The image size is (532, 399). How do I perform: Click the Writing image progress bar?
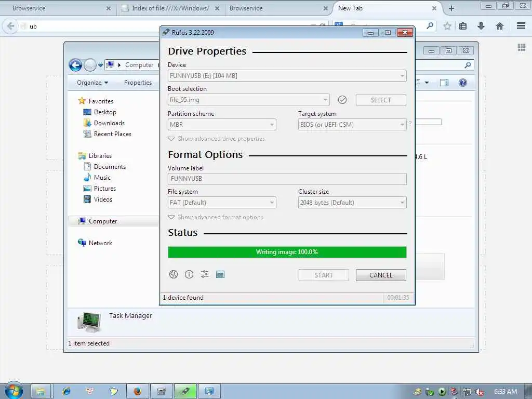pyautogui.click(x=287, y=252)
